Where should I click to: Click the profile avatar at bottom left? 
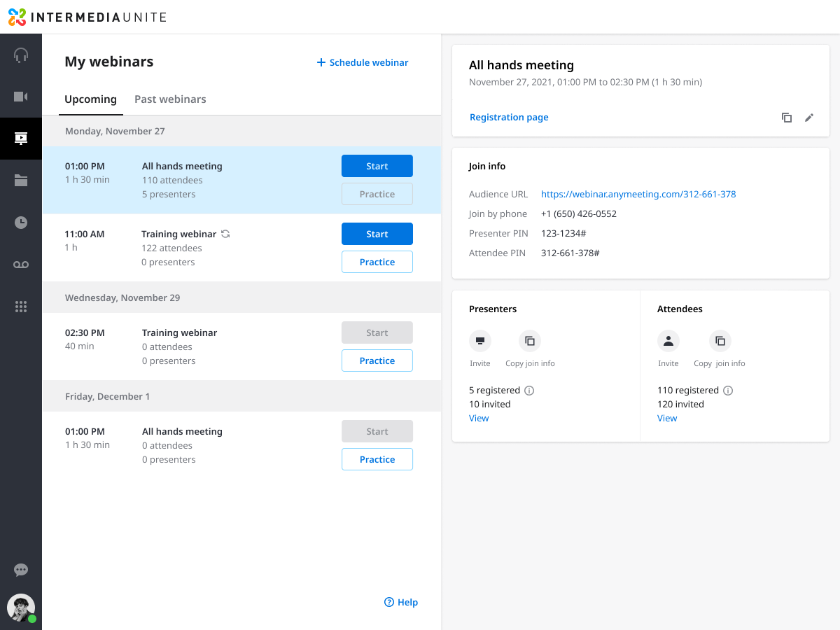point(20,608)
